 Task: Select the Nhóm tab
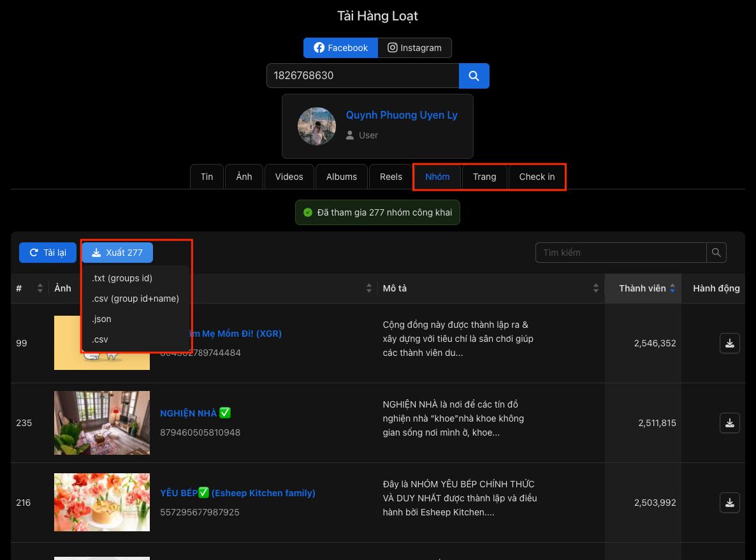437,177
